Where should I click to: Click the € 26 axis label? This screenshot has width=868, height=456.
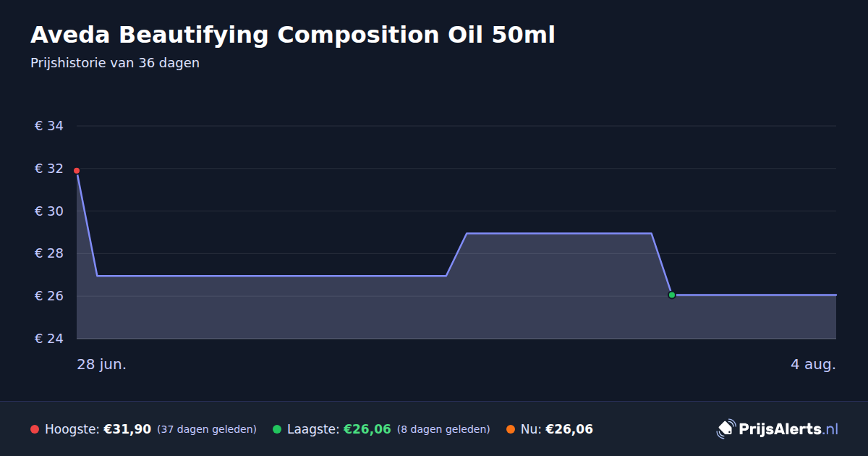point(49,296)
